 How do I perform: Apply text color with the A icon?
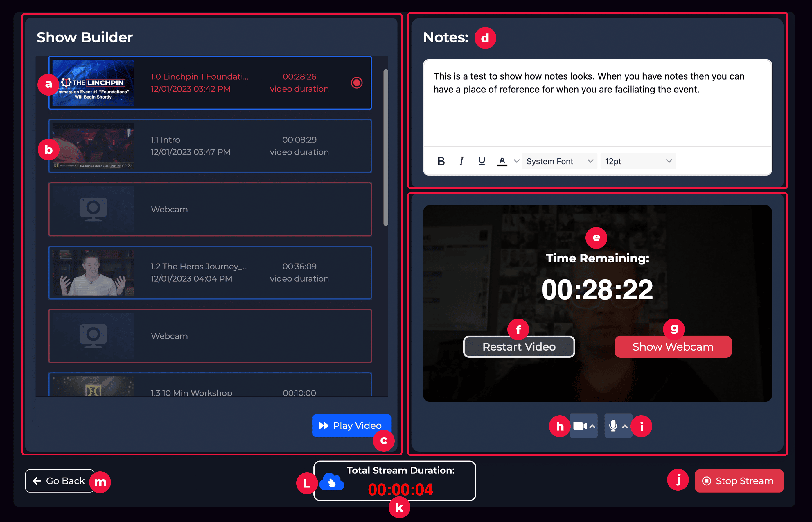(x=502, y=161)
